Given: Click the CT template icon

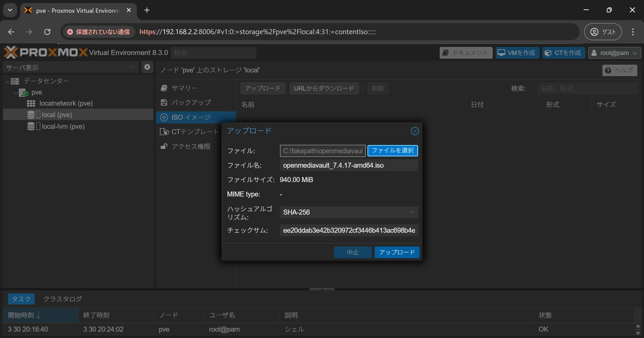Looking at the screenshot, I should coord(164,132).
